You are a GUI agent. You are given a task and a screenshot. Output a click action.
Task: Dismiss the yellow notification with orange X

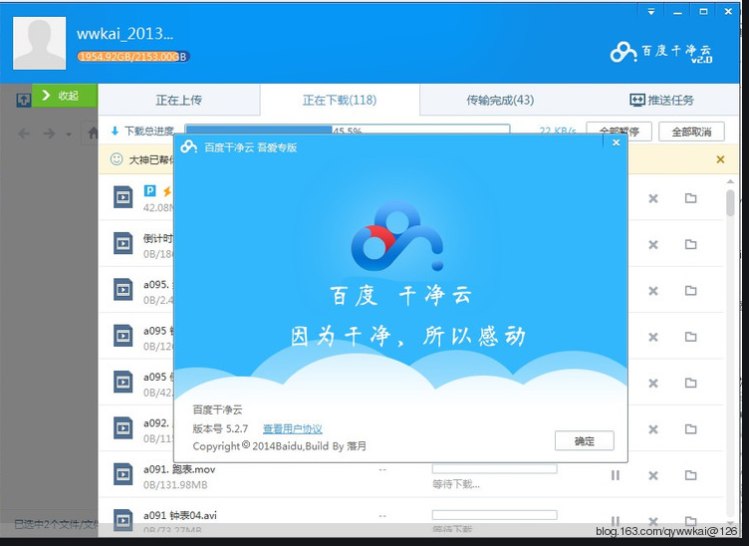(x=720, y=160)
